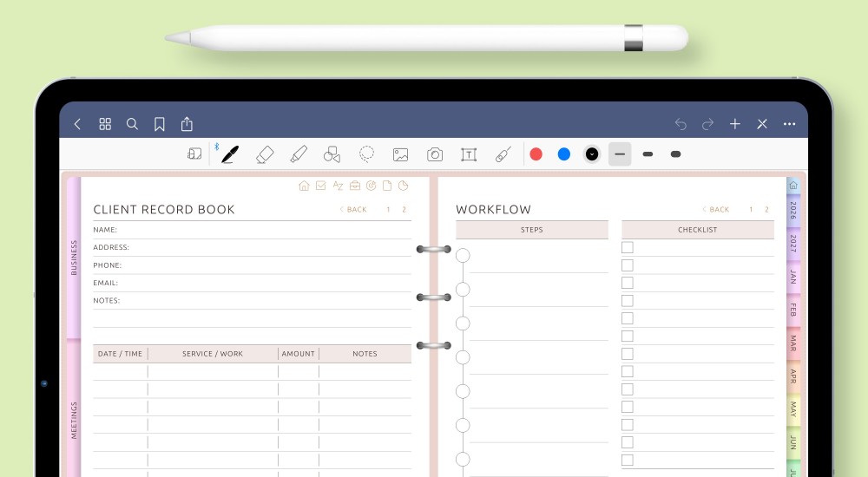Select the pen tool
Image resolution: width=868 pixels, height=477 pixels.
point(229,154)
